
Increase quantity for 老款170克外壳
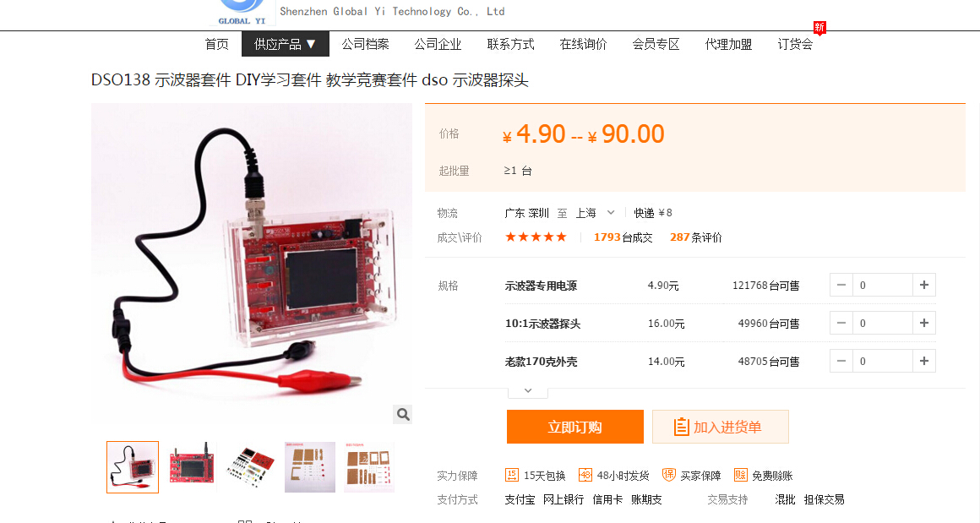[x=923, y=361]
